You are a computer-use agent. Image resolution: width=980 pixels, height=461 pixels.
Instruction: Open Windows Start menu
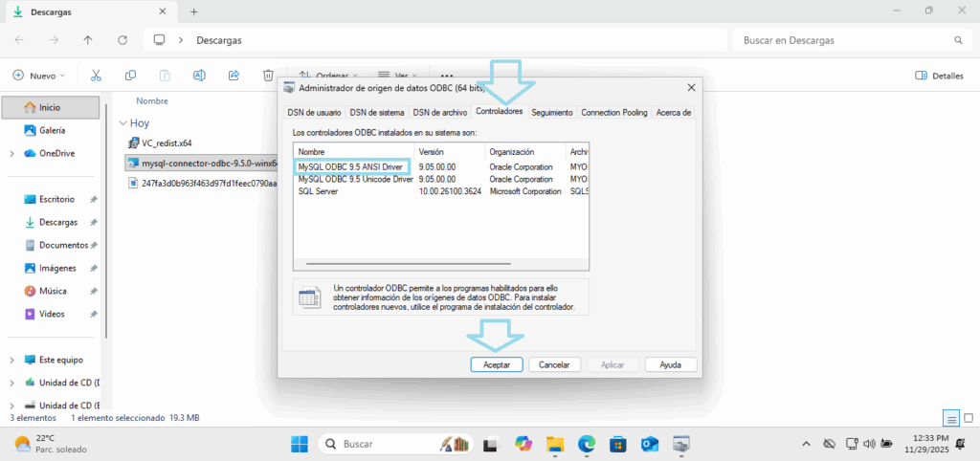click(300, 444)
